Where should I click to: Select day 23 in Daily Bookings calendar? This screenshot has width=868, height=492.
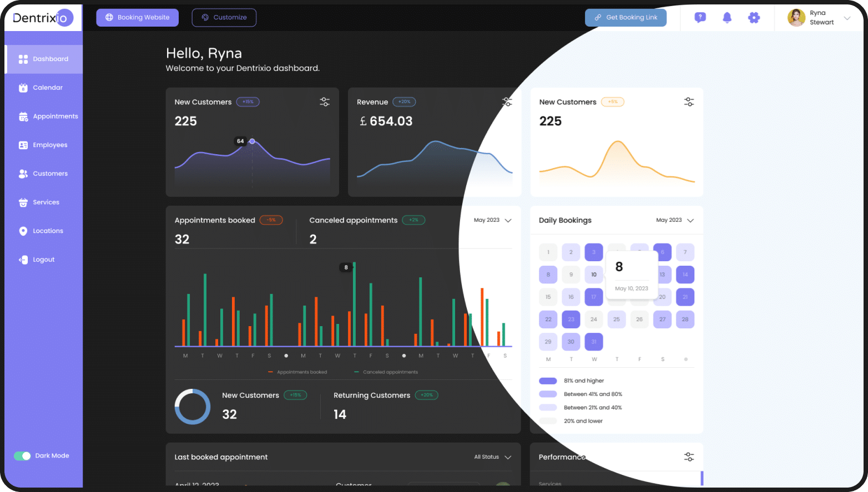pyautogui.click(x=571, y=319)
